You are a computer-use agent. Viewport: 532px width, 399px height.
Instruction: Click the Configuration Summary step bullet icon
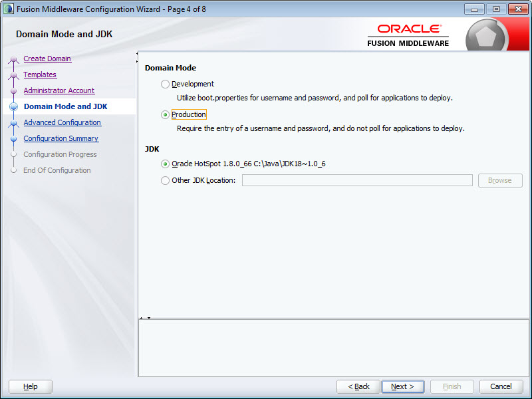click(13, 139)
